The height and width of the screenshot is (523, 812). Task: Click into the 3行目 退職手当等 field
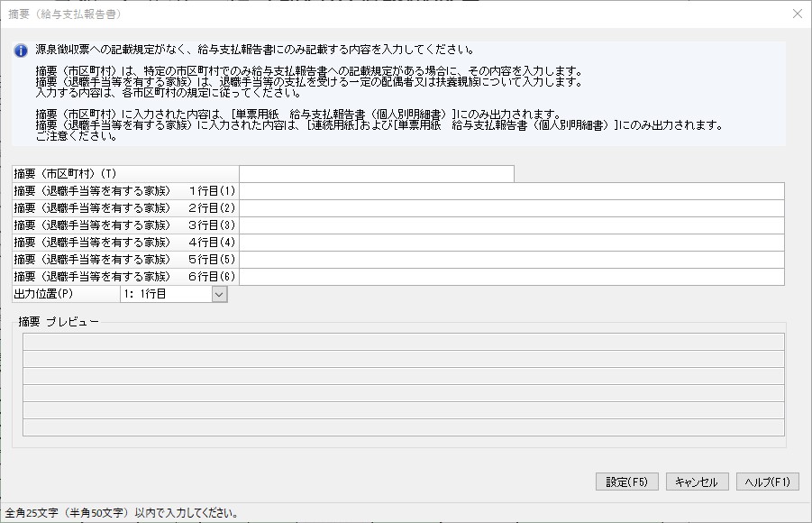[511, 225]
